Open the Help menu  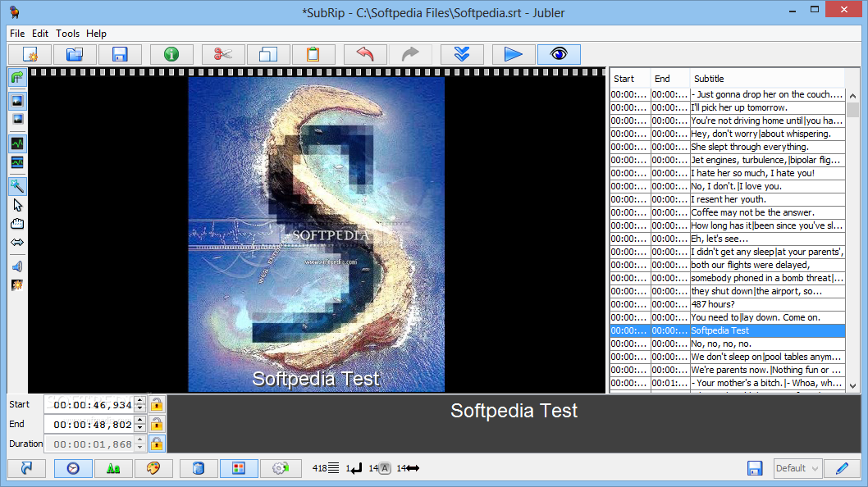(96, 33)
